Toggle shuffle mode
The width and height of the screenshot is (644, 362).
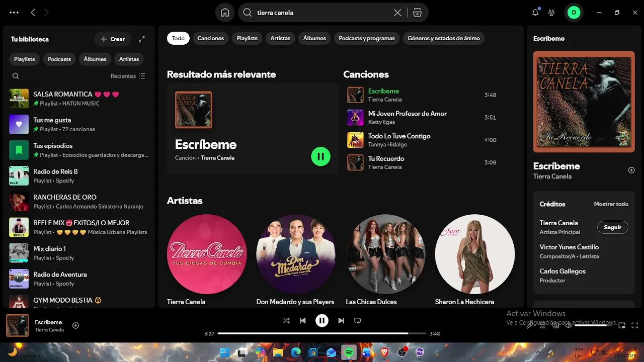(x=286, y=320)
